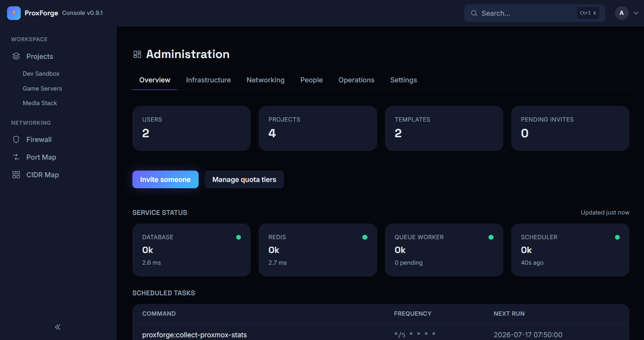Switch to the Overview tab
The width and height of the screenshot is (644, 340).
155,80
